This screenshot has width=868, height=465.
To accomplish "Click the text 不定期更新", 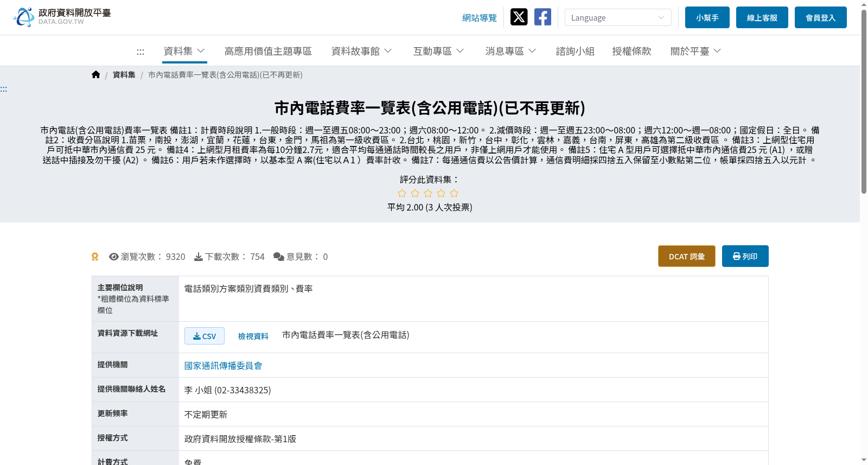I will pyautogui.click(x=206, y=415).
